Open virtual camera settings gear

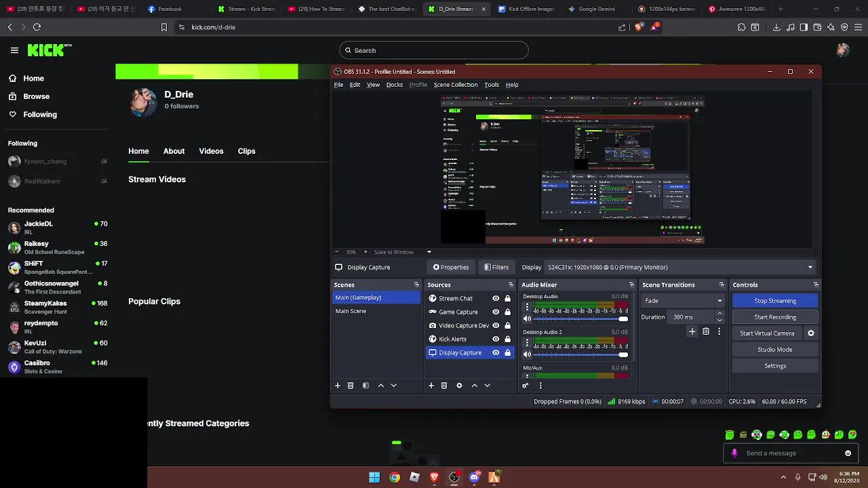[811, 333]
